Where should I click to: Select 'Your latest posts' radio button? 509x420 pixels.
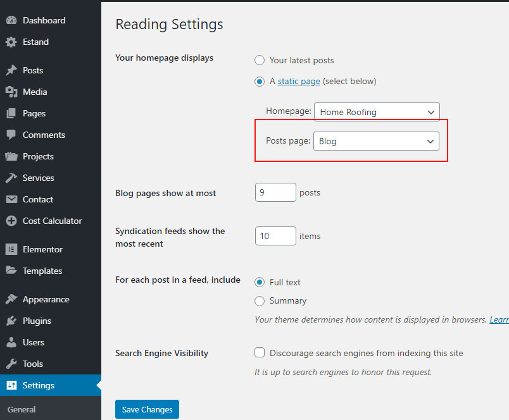coord(260,60)
